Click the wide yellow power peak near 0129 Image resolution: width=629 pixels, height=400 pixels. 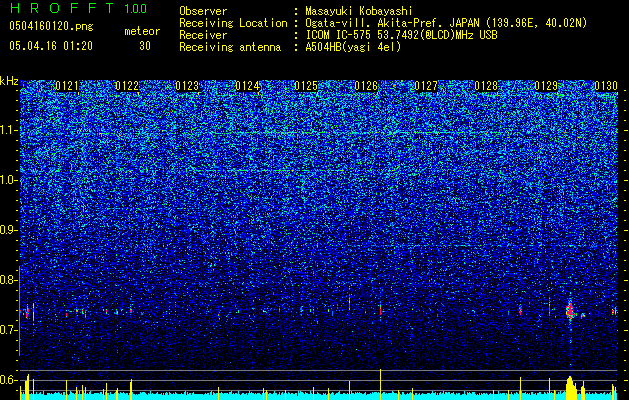(x=571, y=388)
